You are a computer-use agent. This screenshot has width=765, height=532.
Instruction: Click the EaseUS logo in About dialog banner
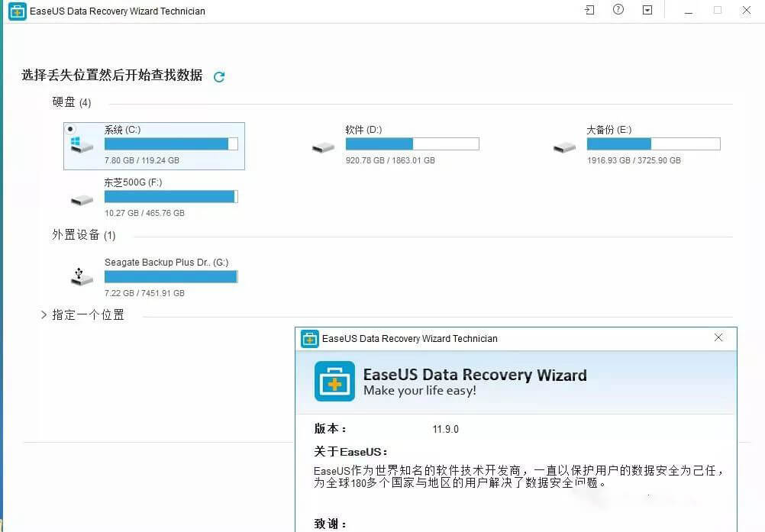coord(334,382)
